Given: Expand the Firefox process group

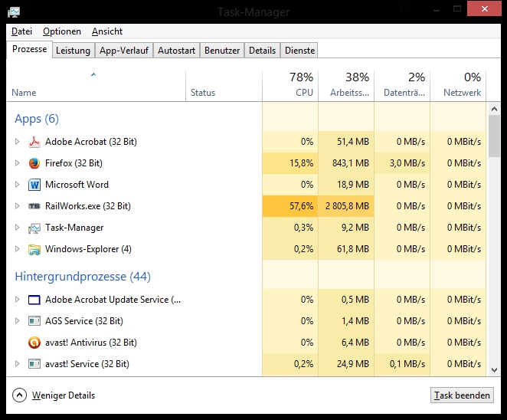Looking at the screenshot, I should click(18, 163).
